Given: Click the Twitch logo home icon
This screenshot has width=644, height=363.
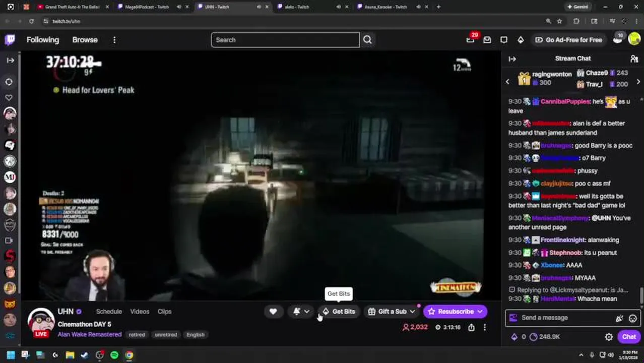Looking at the screenshot, I should pos(10,40).
